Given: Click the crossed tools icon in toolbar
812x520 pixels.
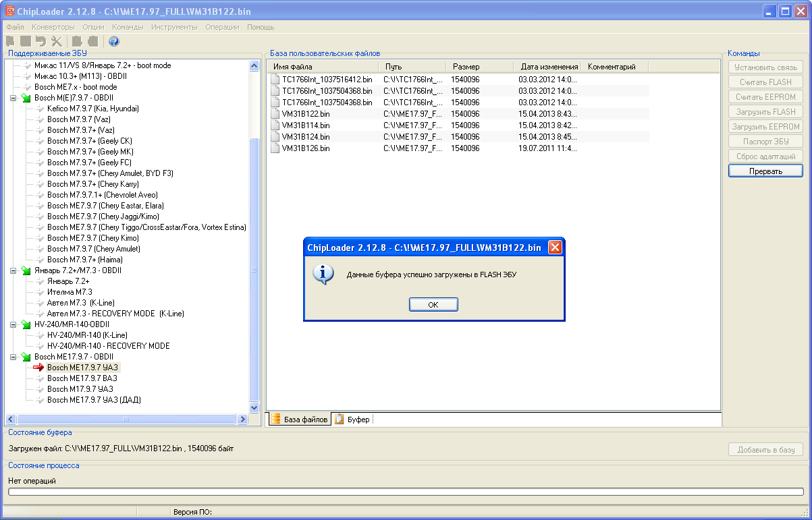Looking at the screenshot, I should point(57,41).
